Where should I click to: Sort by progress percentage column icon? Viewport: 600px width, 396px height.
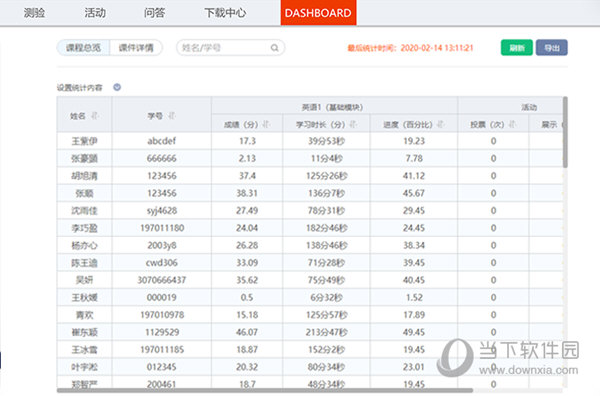coord(441,124)
